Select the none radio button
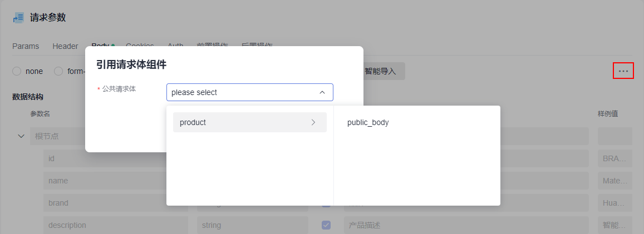Viewport: 644px width, 234px height. 17,71
